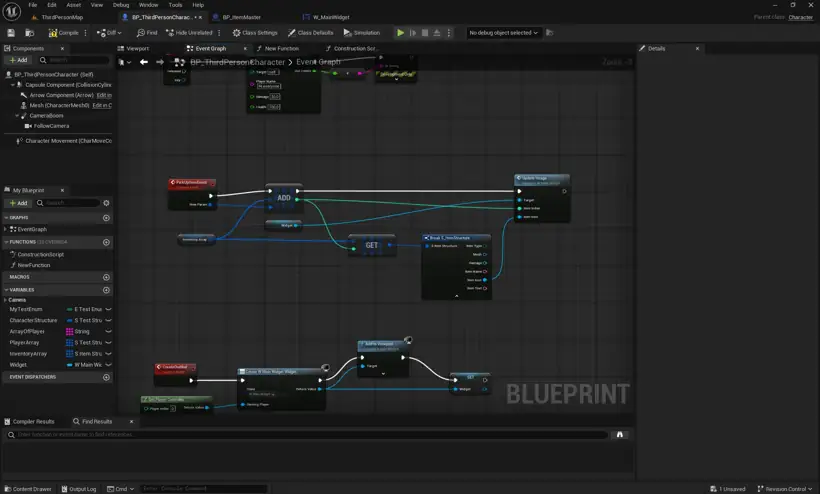This screenshot has width=820, height=494.
Task: Browse to asset in Content Browser
Action: [30, 33]
